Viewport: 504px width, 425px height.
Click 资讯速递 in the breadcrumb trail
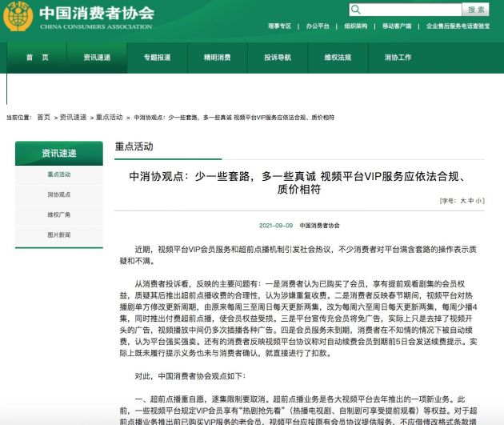tap(74, 118)
